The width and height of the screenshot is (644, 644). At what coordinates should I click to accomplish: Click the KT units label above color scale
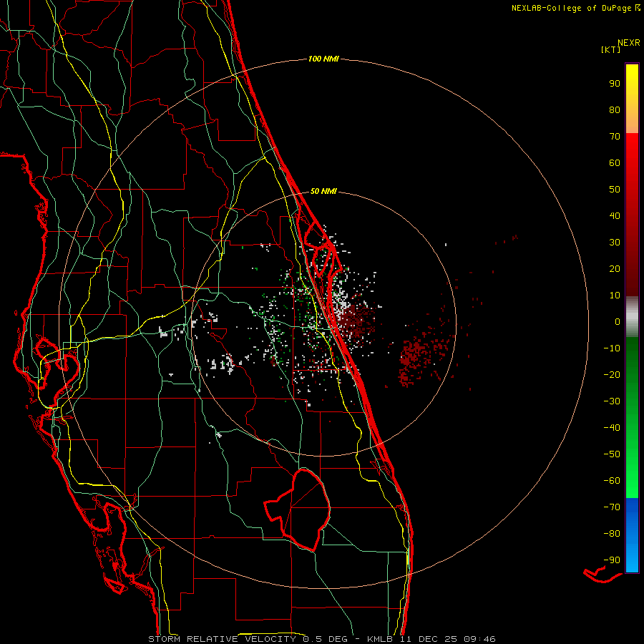coord(611,49)
